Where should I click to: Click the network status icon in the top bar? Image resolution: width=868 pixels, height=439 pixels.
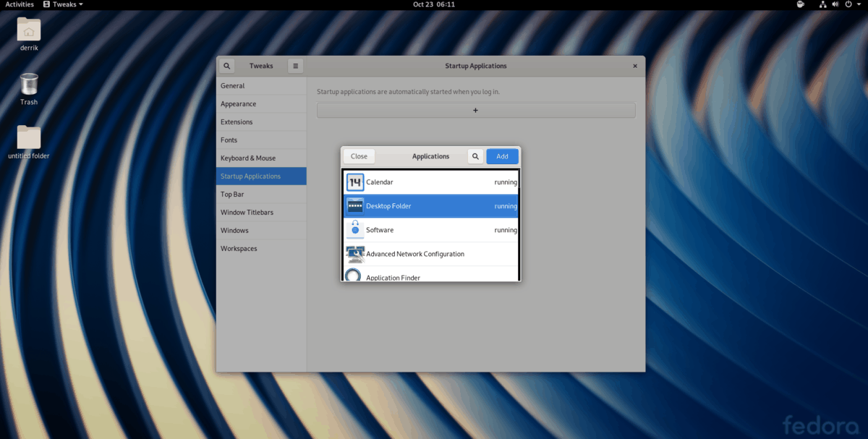[x=823, y=4]
